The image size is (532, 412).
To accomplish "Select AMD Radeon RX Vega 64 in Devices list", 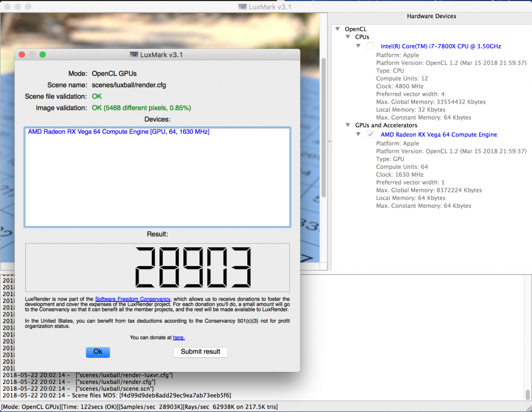I will (119, 131).
